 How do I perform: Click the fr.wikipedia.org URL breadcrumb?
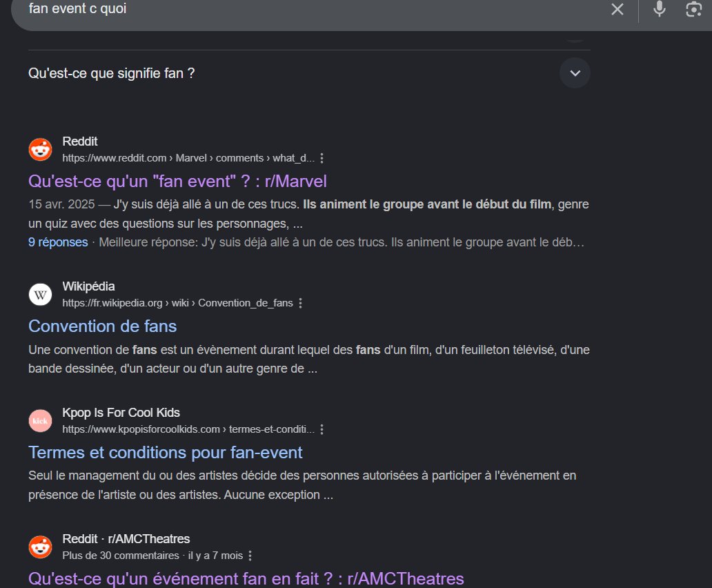pos(177,303)
